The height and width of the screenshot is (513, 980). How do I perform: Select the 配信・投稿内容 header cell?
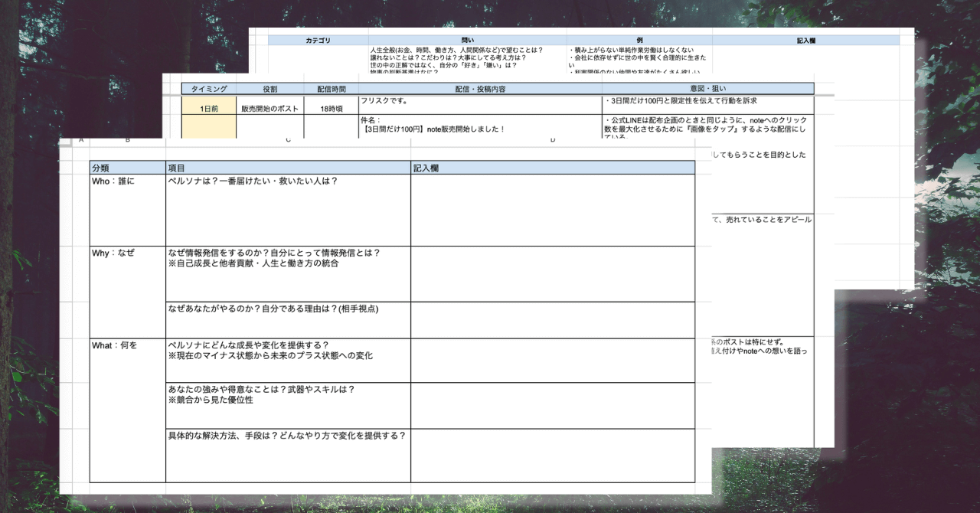click(x=480, y=89)
